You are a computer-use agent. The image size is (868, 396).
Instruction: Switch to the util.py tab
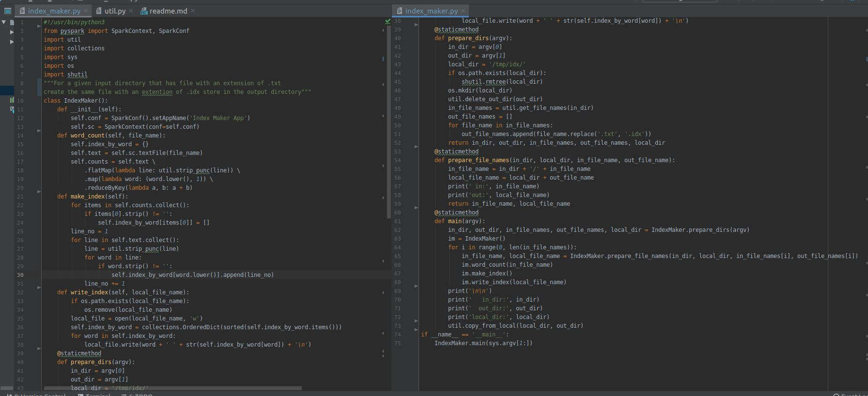(x=115, y=11)
